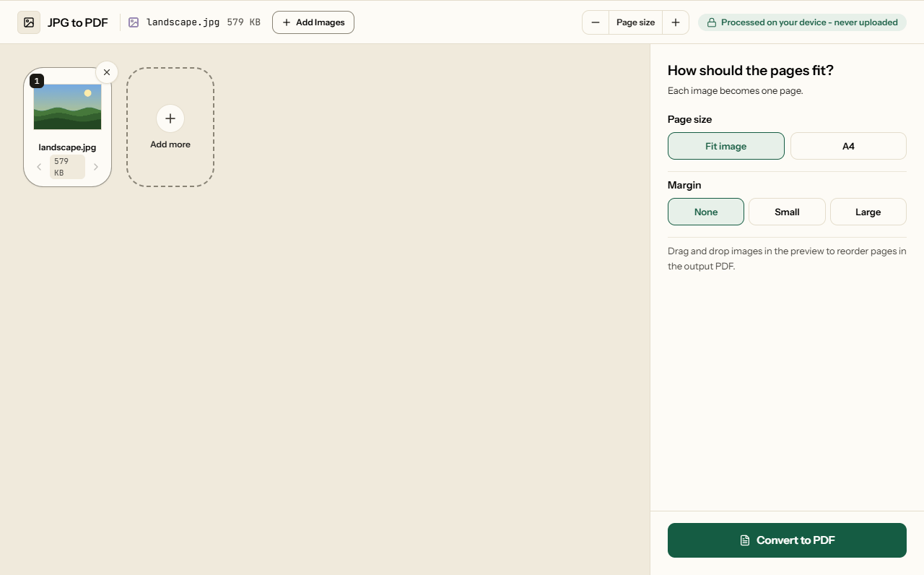The width and height of the screenshot is (924, 575).
Task: Click Convert to PDF button
Action: pyautogui.click(x=787, y=540)
